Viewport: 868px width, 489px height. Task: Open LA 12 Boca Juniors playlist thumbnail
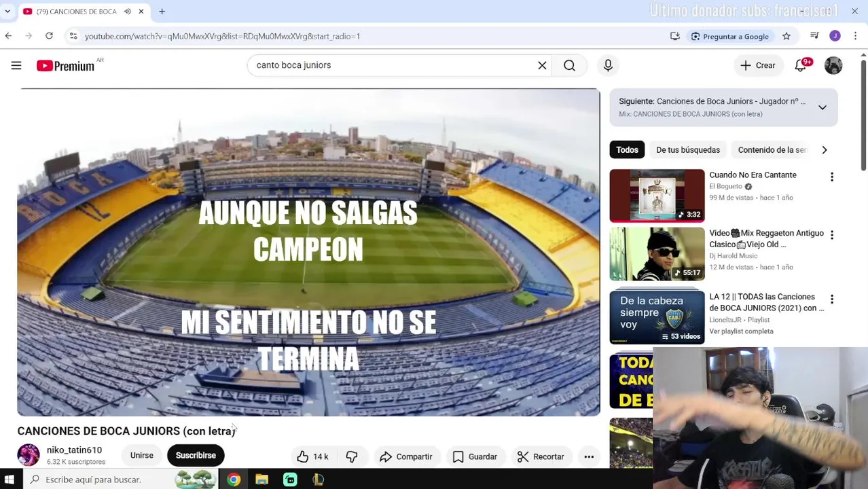tap(657, 317)
